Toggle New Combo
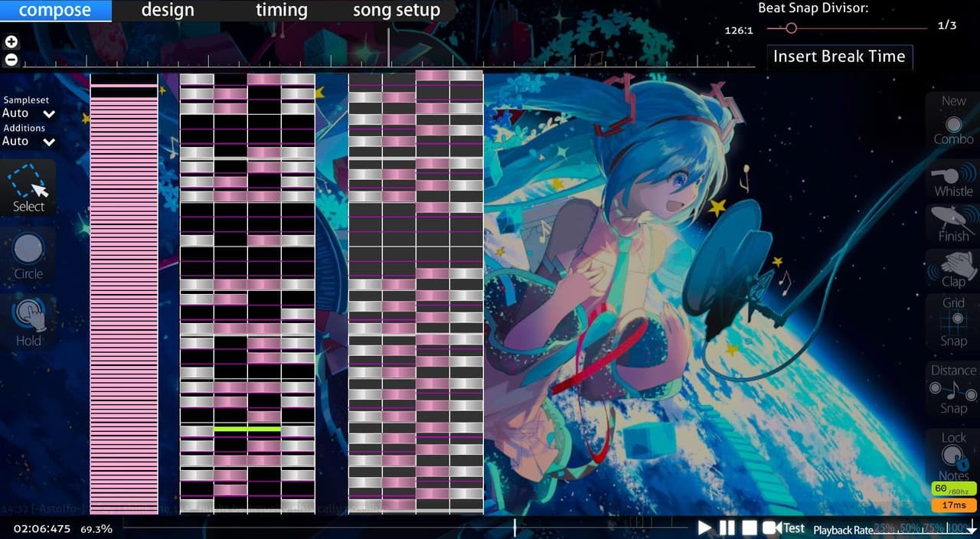The width and height of the screenshot is (980, 539). click(953, 119)
